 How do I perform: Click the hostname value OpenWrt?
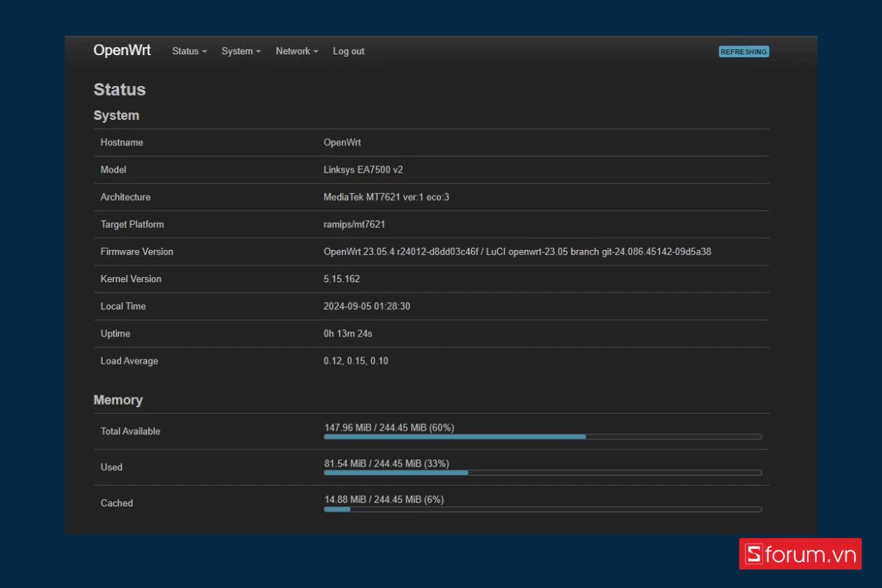[x=343, y=143]
